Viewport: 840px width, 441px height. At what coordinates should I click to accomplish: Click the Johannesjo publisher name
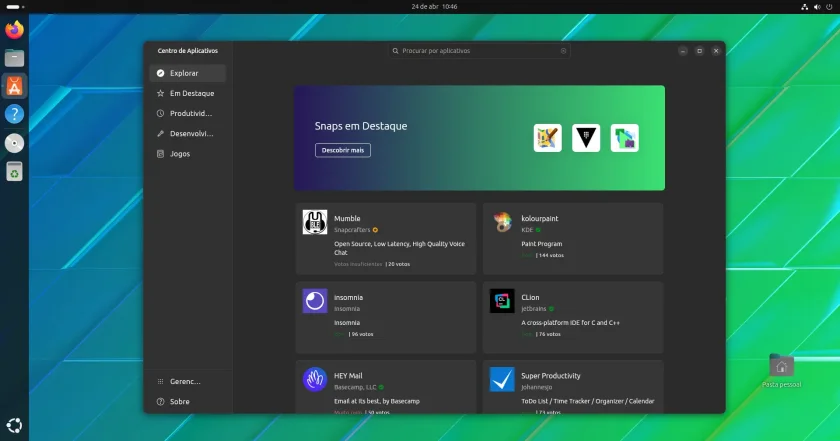[x=537, y=387]
